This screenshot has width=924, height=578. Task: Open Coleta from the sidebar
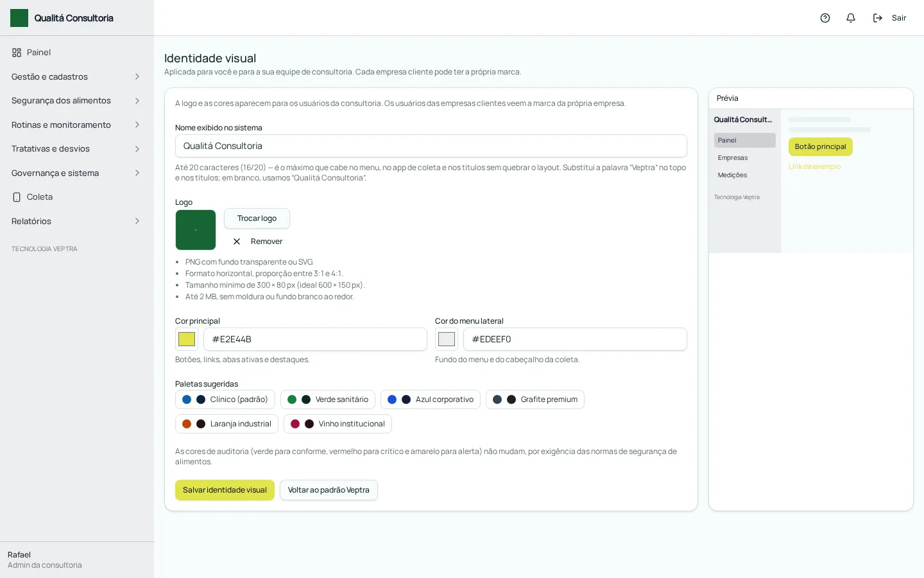pyautogui.click(x=77, y=197)
